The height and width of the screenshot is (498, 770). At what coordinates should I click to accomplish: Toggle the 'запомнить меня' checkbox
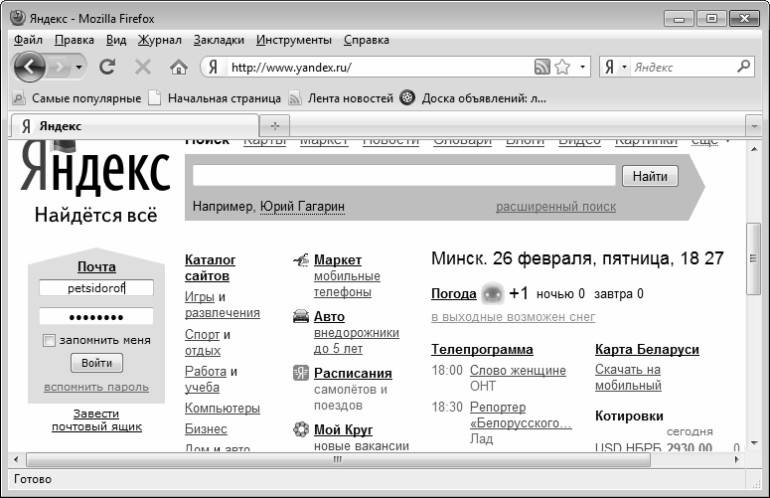click(49, 340)
